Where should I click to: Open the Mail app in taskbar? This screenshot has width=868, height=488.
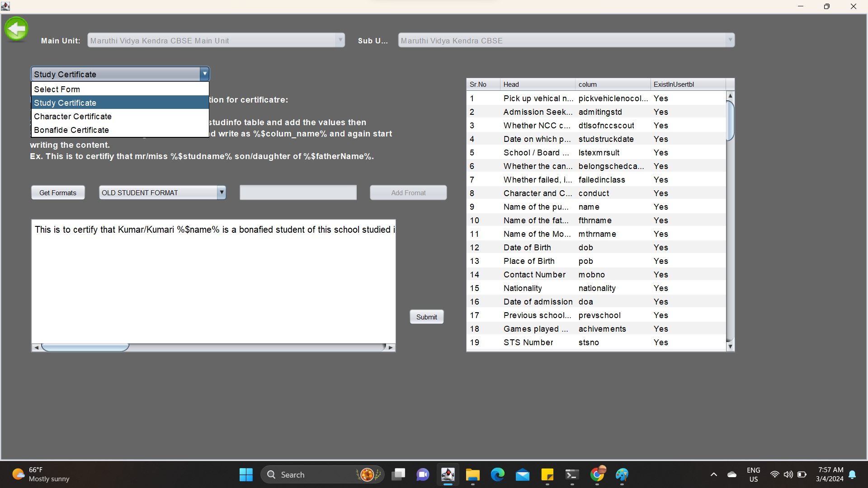pos(522,474)
